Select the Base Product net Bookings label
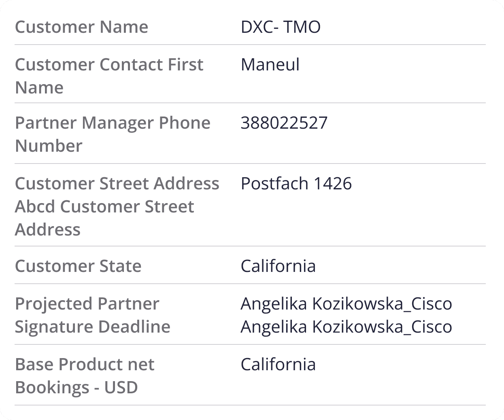 click(85, 376)
